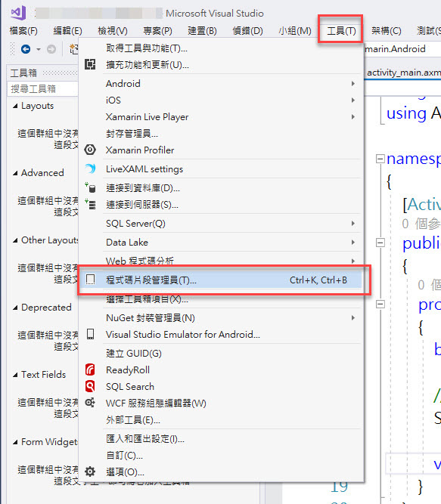Click the navigate forward arrow icon
Image resolution: width=441 pixels, height=504 pixels.
pos(51,49)
